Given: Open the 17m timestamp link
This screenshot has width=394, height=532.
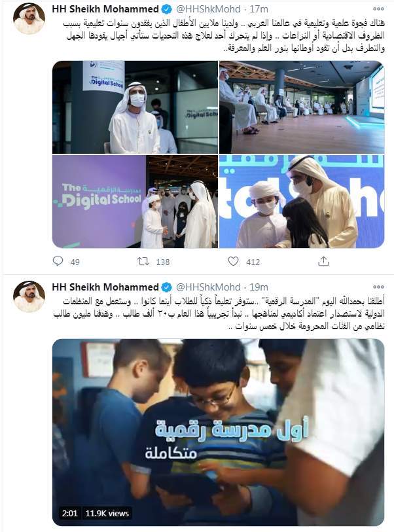Looking at the screenshot, I should [x=259, y=9].
